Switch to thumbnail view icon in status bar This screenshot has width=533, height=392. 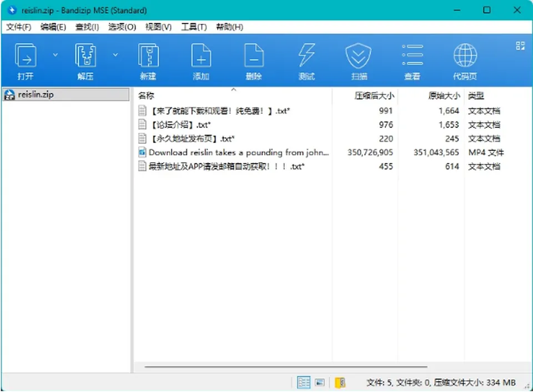[x=320, y=383]
